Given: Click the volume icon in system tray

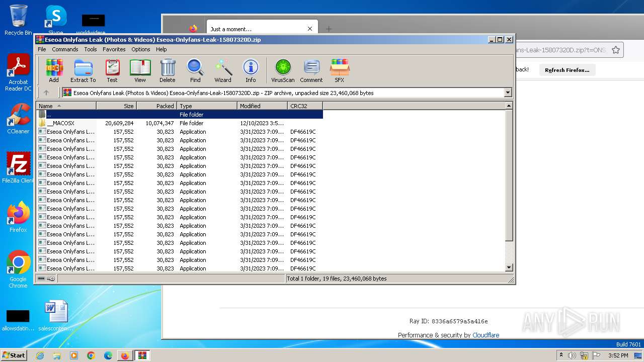Looking at the screenshot, I should tap(572, 355).
